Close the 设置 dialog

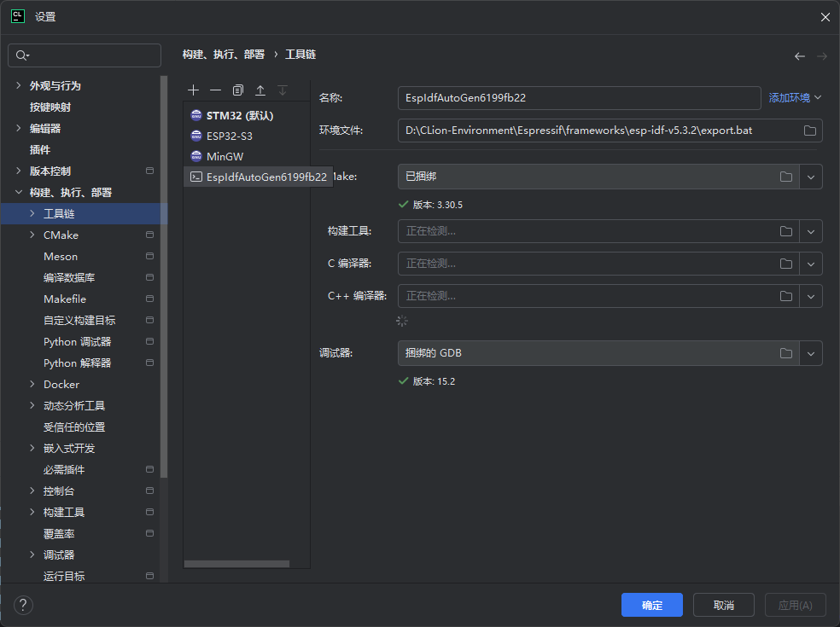(x=825, y=17)
